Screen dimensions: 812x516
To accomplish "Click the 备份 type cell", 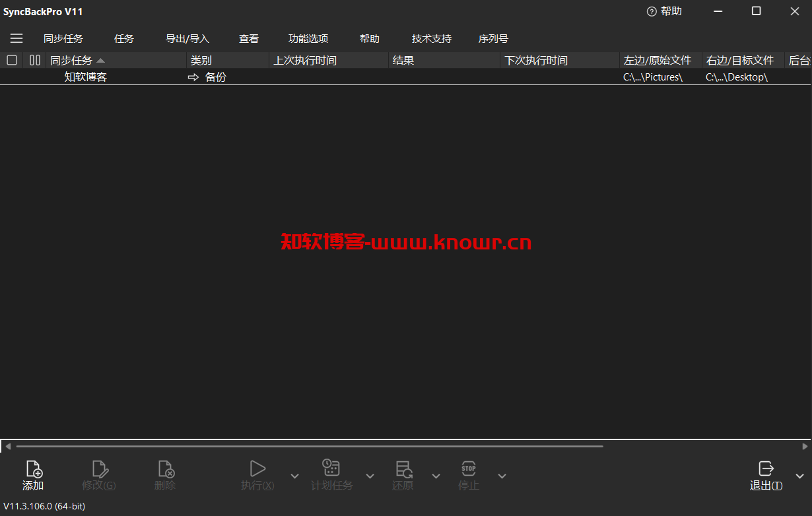I will [x=215, y=77].
